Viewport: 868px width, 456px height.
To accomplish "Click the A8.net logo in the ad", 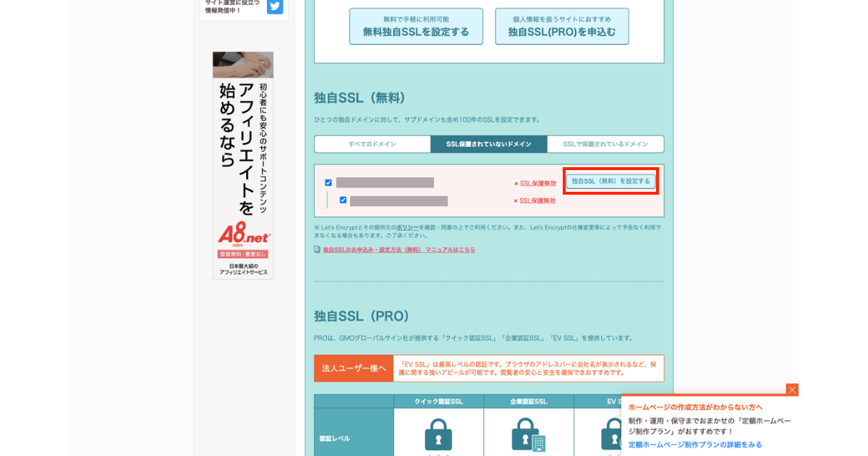I will pyautogui.click(x=243, y=235).
